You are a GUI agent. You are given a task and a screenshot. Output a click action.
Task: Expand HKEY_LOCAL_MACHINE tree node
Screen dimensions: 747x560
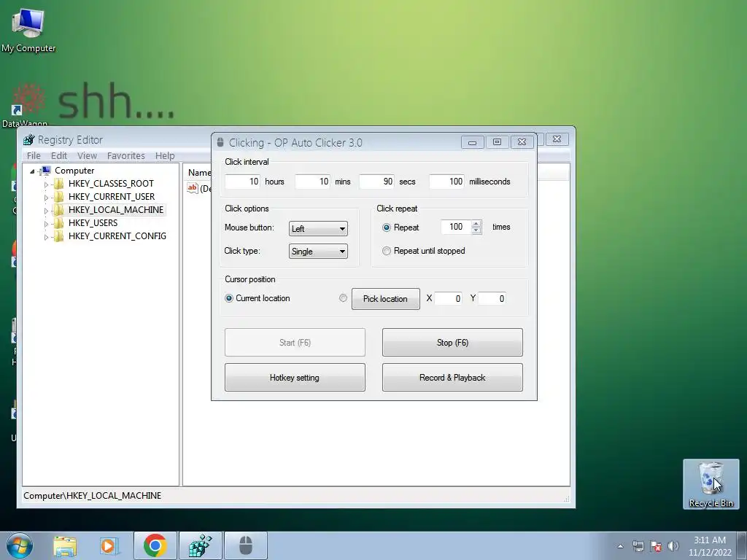(46, 210)
